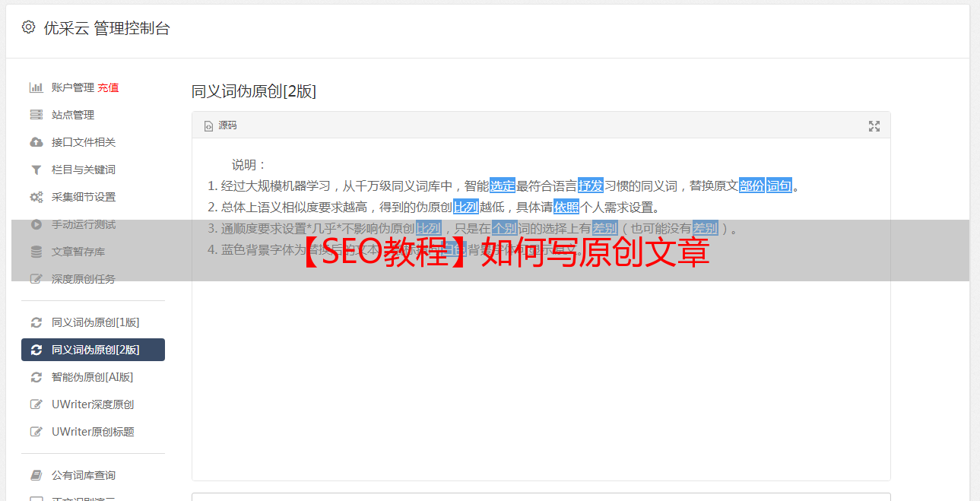Click the highlighted replaced word 选定
The width and height of the screenshot is (980, 501).
[x=503, y=185]
